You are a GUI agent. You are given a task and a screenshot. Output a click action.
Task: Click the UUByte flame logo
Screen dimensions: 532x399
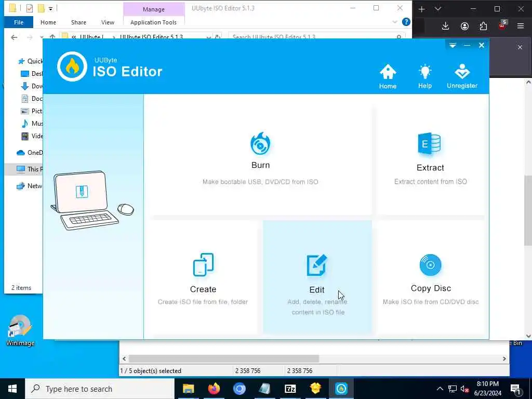pyautogui.click(x=72, y=66)
